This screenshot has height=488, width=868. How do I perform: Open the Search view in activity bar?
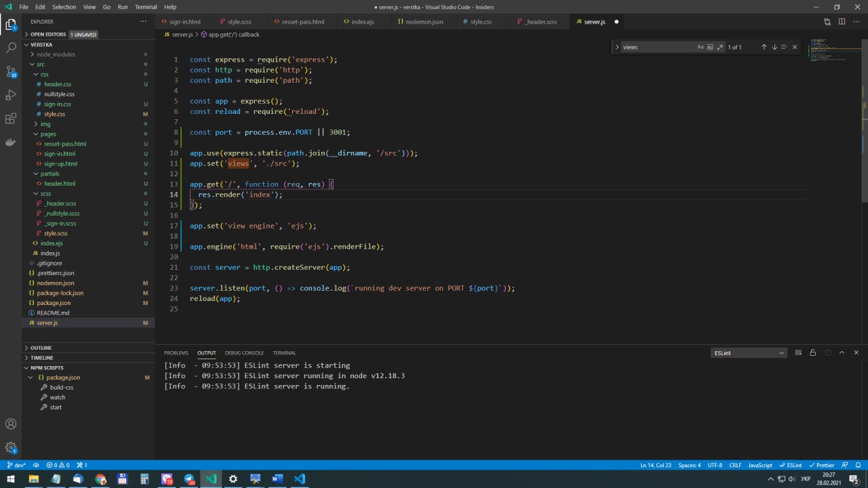[x=11, y=48]
